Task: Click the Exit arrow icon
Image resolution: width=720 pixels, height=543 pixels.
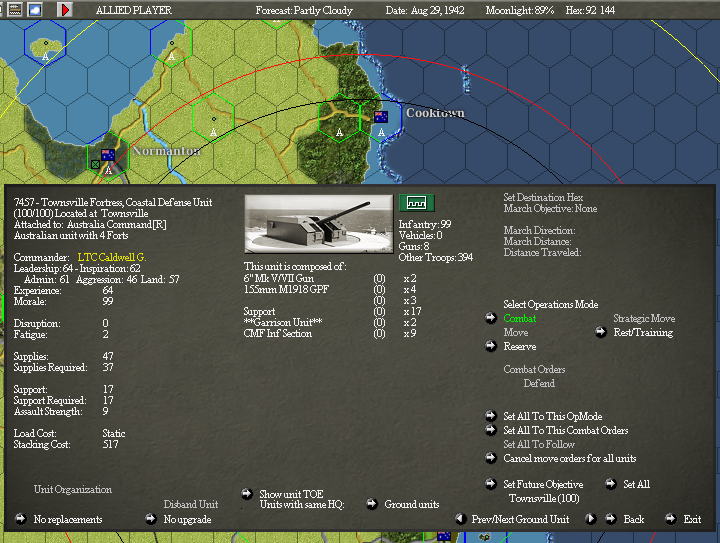Action: point(670,519)
